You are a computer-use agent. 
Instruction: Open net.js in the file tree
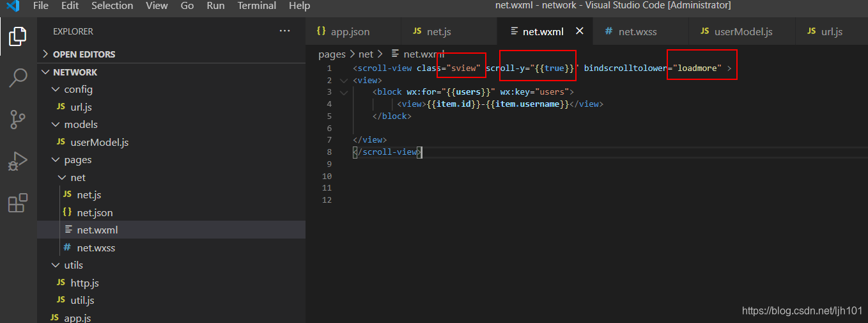(171, 194)
